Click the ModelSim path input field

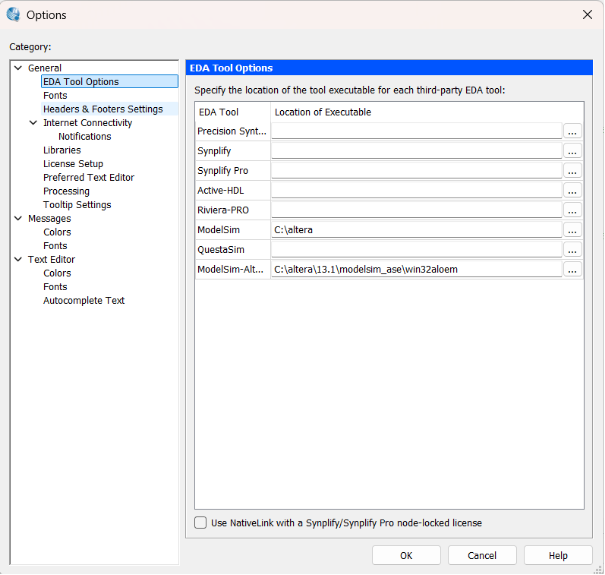pyautogui.click(x=416, y=230)
